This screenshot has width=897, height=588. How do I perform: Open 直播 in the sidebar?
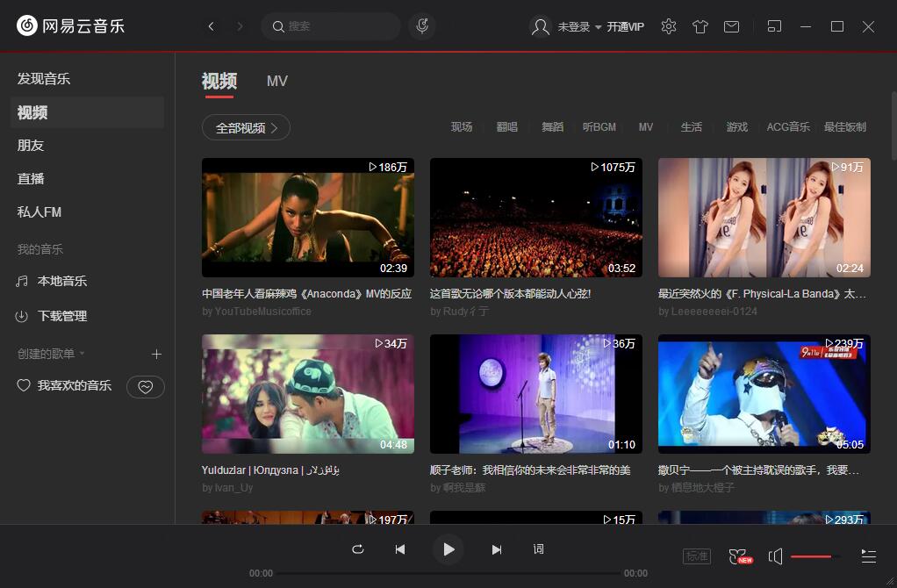[31, 178]
